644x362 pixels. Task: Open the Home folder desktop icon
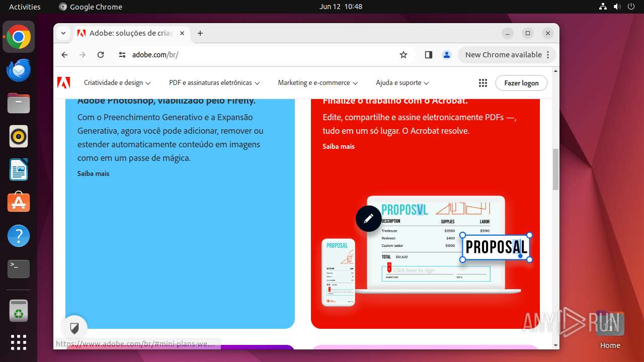pyautogui.click(x=610, y=330)
